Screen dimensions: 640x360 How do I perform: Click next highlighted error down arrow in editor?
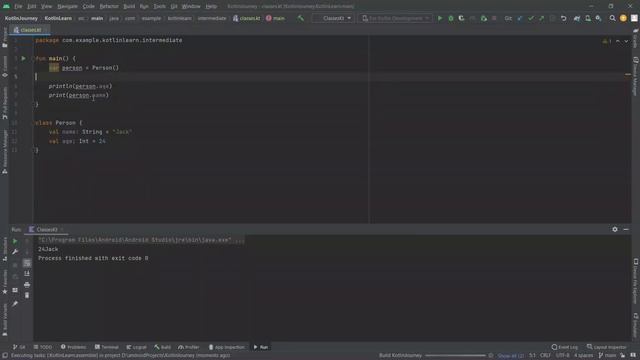point(626,41)
